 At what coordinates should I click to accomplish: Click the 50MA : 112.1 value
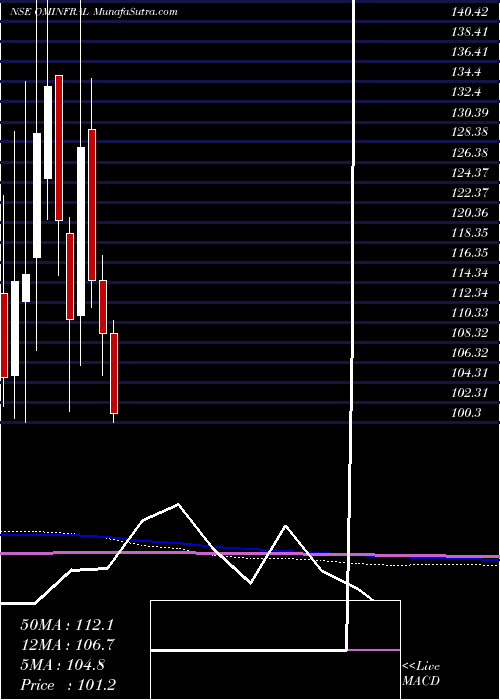click(65, 625)
